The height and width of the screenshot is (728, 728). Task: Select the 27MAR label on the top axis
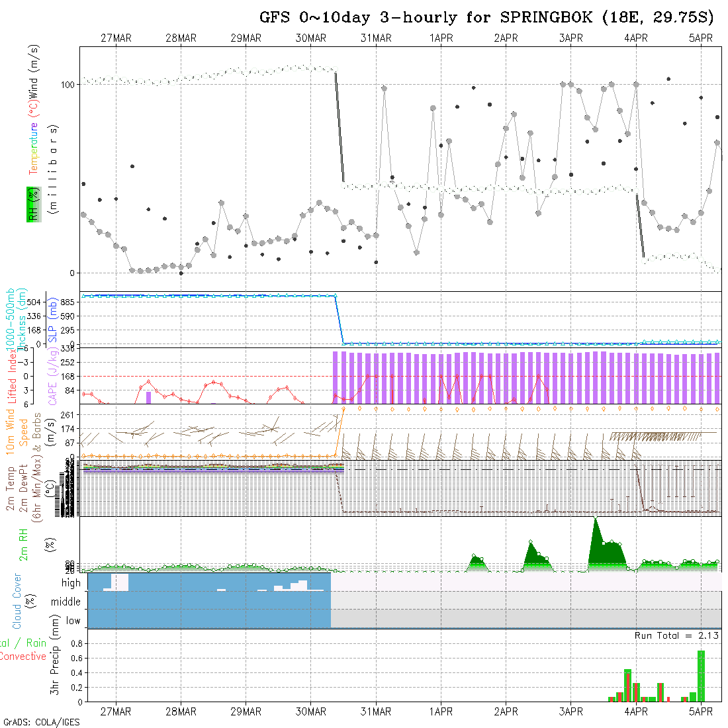[116, 38]
